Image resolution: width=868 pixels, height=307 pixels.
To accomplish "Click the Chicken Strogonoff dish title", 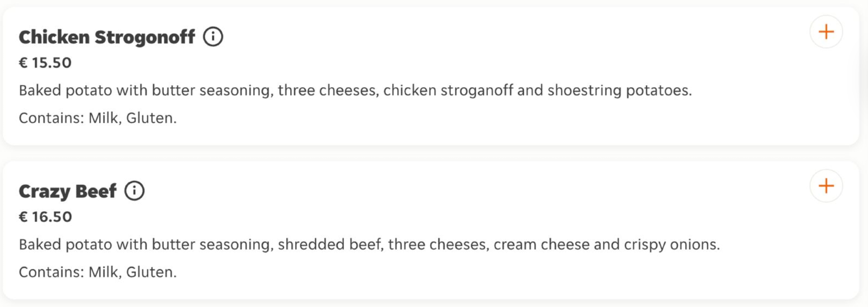I will click(107, 37).
